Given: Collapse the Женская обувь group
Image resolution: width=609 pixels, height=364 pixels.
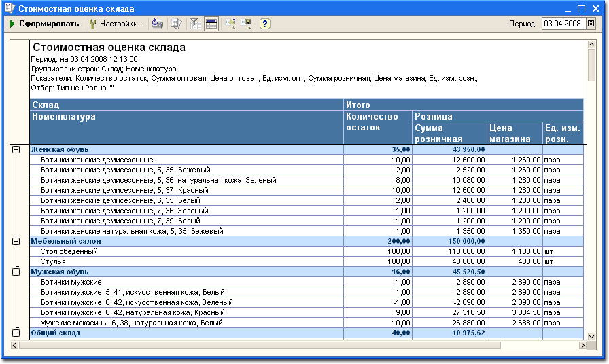Looking at the screenshot, I should click(x=16, y=149).
